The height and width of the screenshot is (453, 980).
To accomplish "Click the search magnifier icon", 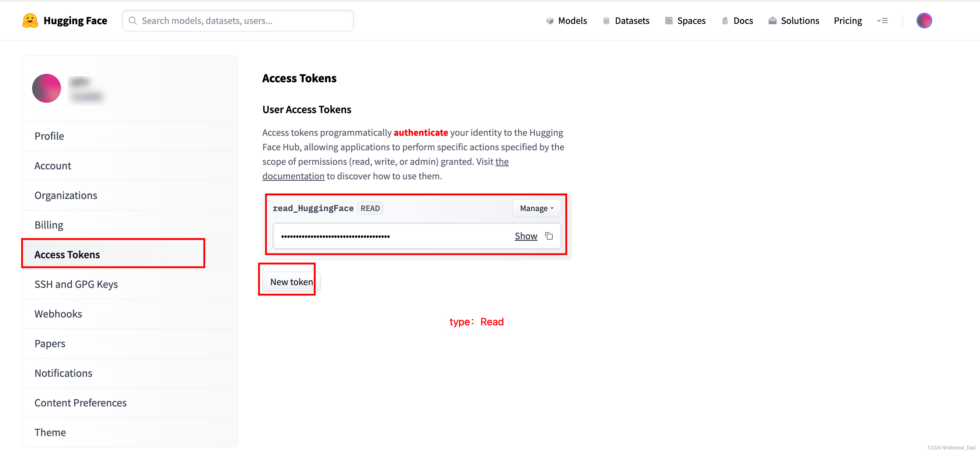I will coord(132,21).
